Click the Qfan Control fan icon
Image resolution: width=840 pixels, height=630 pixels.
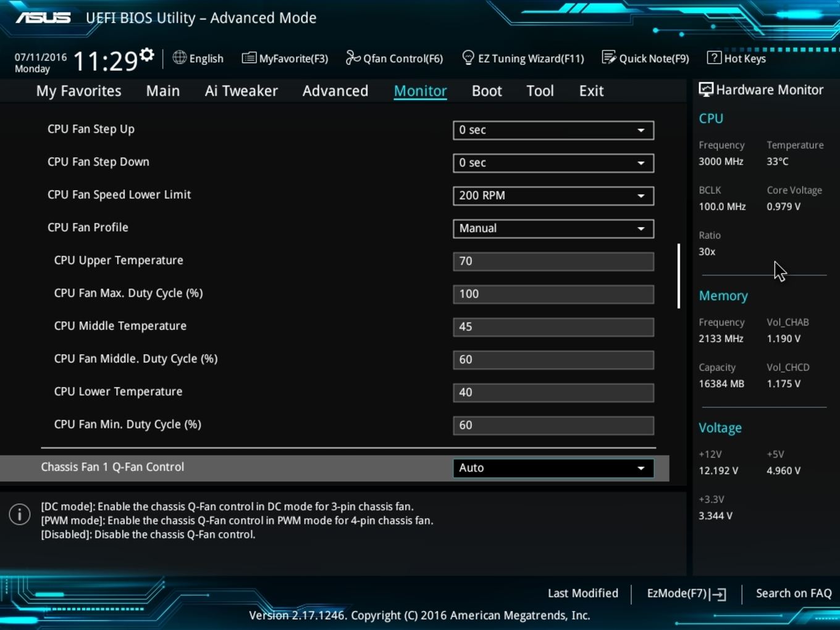353,57
